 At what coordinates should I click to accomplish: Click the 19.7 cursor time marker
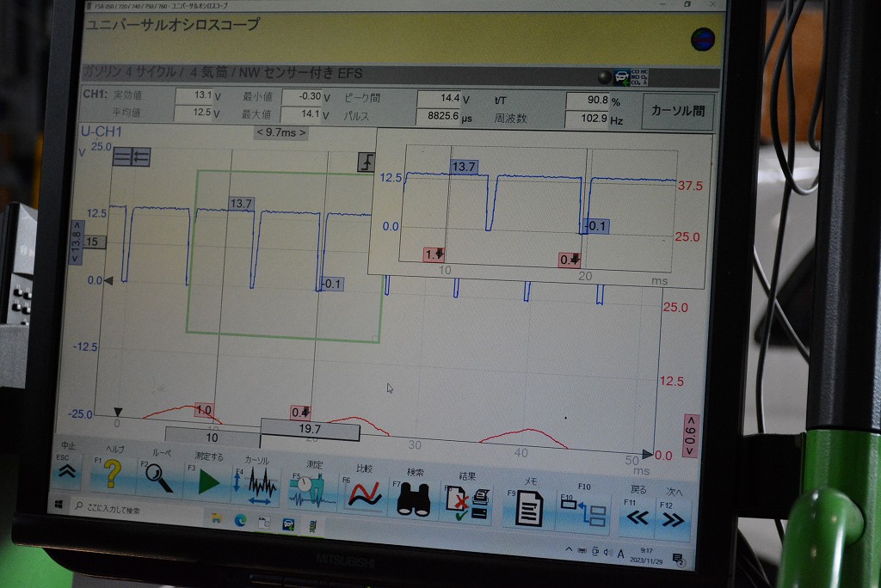tap(310, 429)
